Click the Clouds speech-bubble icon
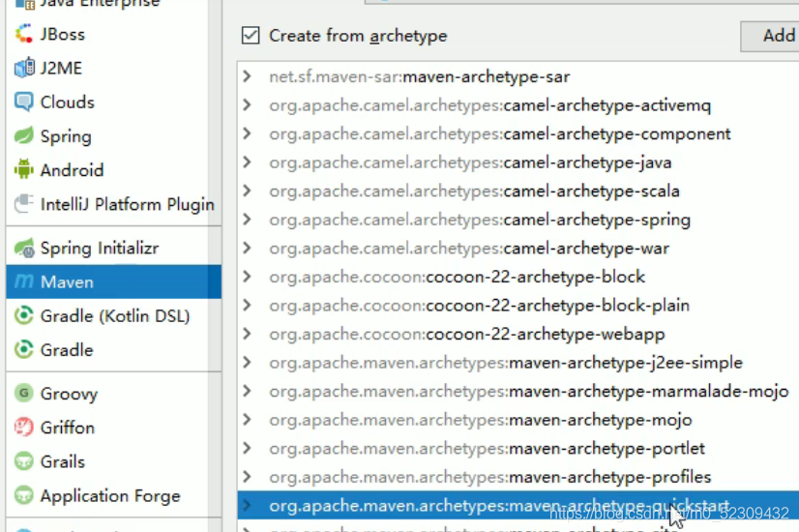The image size is (799, 532). [x=24, y=102]
